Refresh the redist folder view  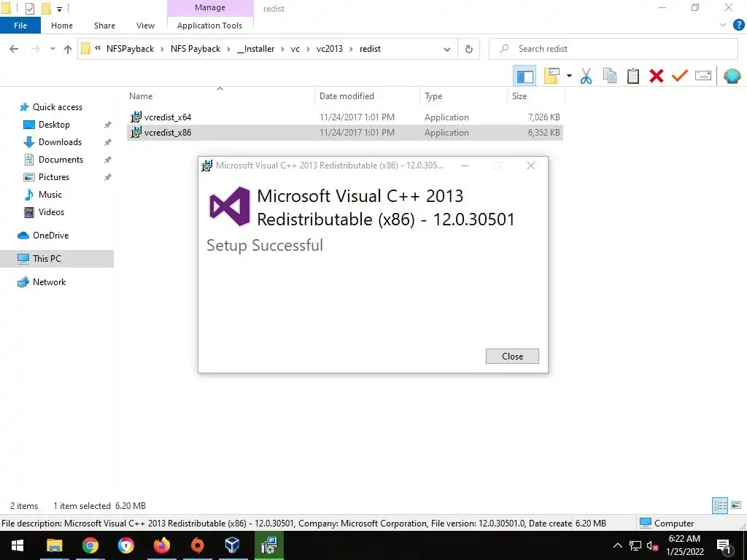coord(469,49)
